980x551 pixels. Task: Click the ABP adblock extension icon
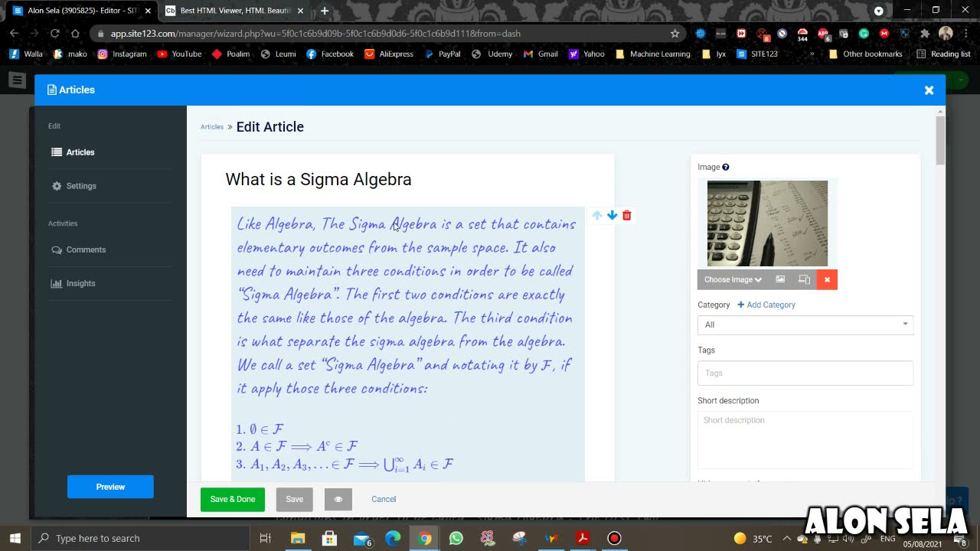click(x=822, y=34)
